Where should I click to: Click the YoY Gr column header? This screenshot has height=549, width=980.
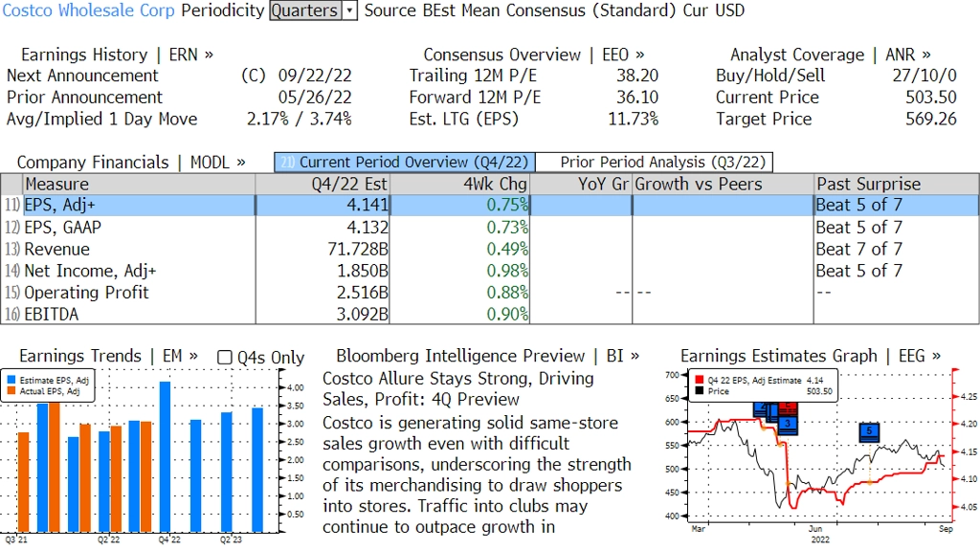[581, 185]
